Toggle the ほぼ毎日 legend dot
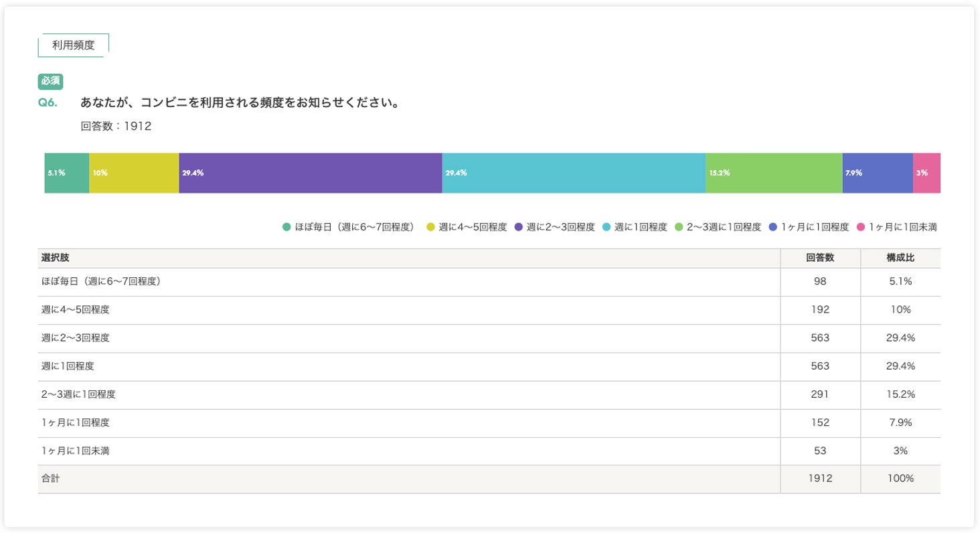 pos(287,227)
